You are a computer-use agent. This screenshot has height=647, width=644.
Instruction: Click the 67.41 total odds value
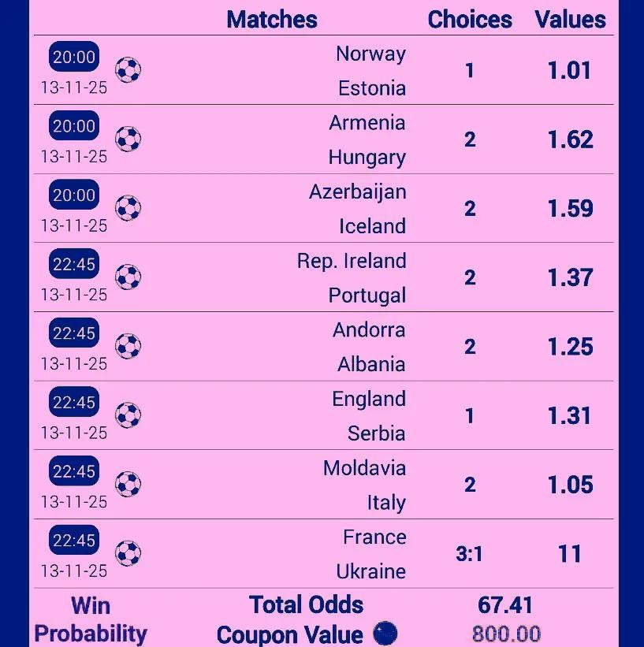pyautogui.click(x=505, y=605)
